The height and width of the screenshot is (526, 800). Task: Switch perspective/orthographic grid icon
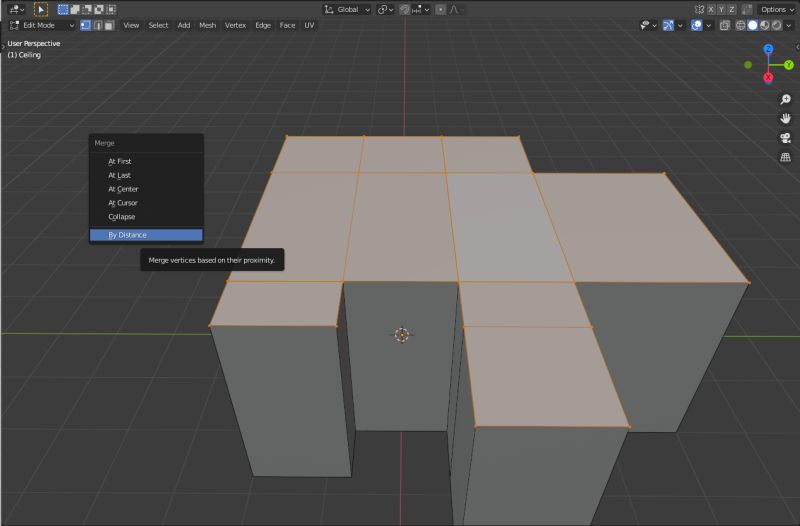pyautogui.click(x=785, y=157)
